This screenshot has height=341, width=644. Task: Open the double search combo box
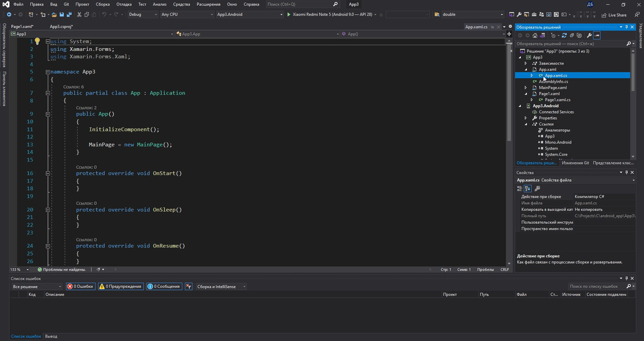click(x=473, y=15)
